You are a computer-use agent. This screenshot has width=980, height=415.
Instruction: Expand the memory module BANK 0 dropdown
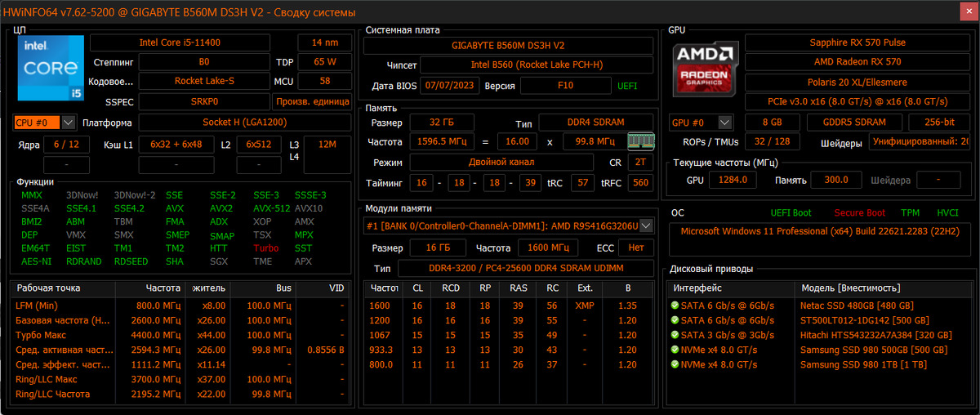(x=646, y=225)
